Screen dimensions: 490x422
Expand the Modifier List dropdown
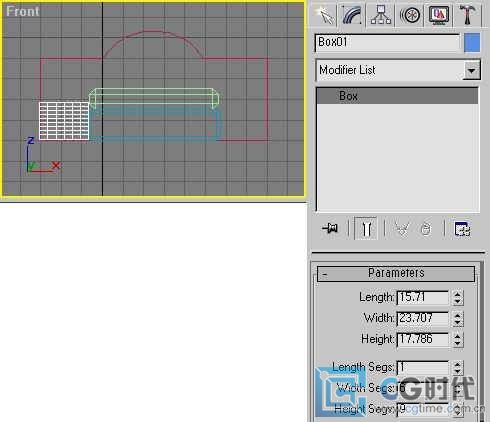[472, 70]
